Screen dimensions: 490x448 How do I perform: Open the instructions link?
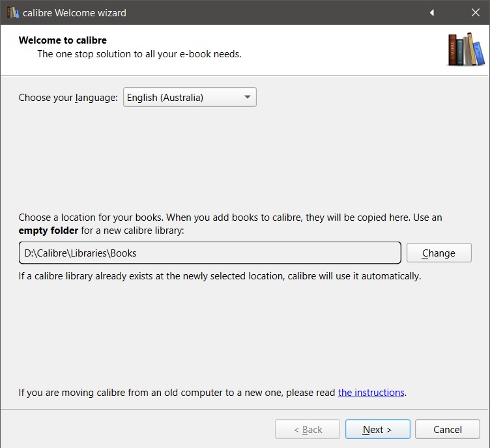[x=371, y=392]
